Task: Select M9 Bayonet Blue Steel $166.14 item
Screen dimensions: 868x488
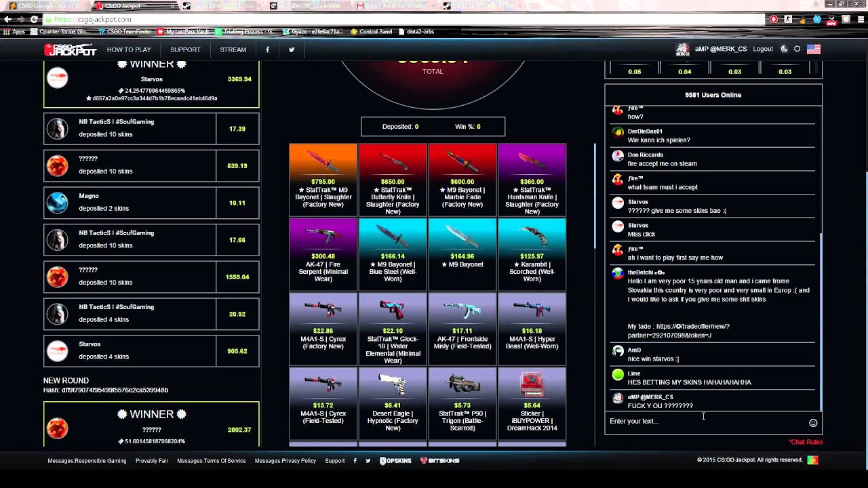Action: [393, 253]
